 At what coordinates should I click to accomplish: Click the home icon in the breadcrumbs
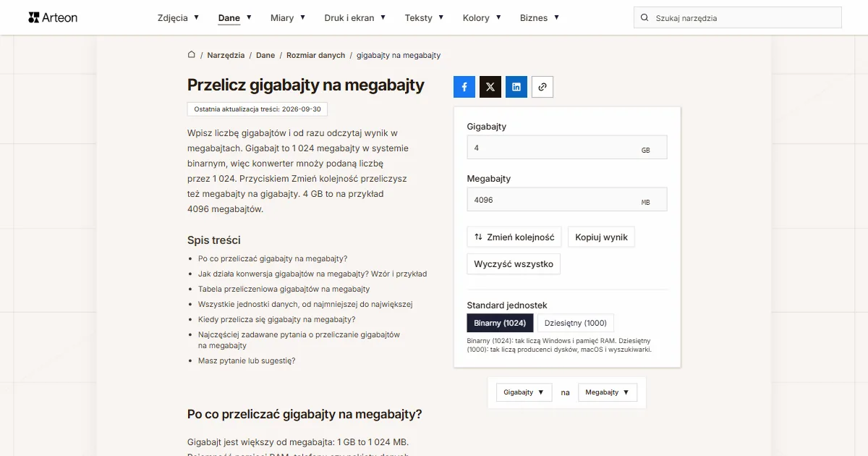pos(192,55)
